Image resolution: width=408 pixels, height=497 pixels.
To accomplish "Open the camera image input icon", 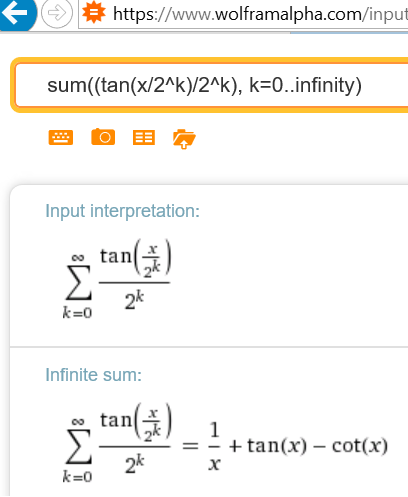I will [x=103, y=137].
